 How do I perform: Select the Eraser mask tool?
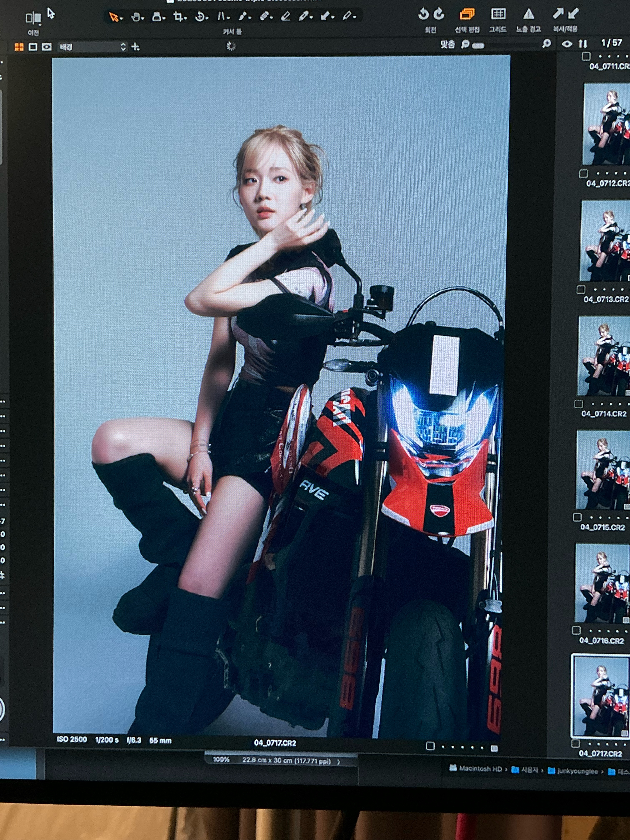[x=286, y=16]
